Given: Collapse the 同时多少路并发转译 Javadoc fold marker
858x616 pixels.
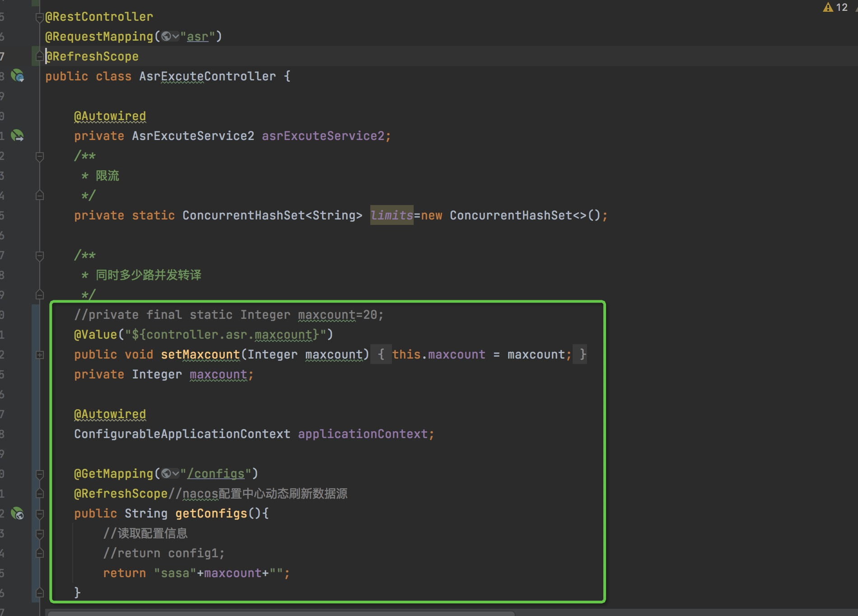Looking at the screenshot, I should [x=40, y=256].
